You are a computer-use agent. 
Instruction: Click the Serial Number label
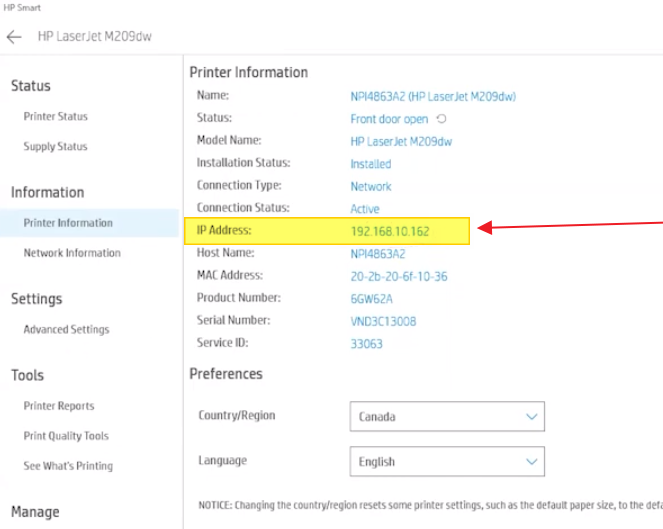[x=233, y=320]
